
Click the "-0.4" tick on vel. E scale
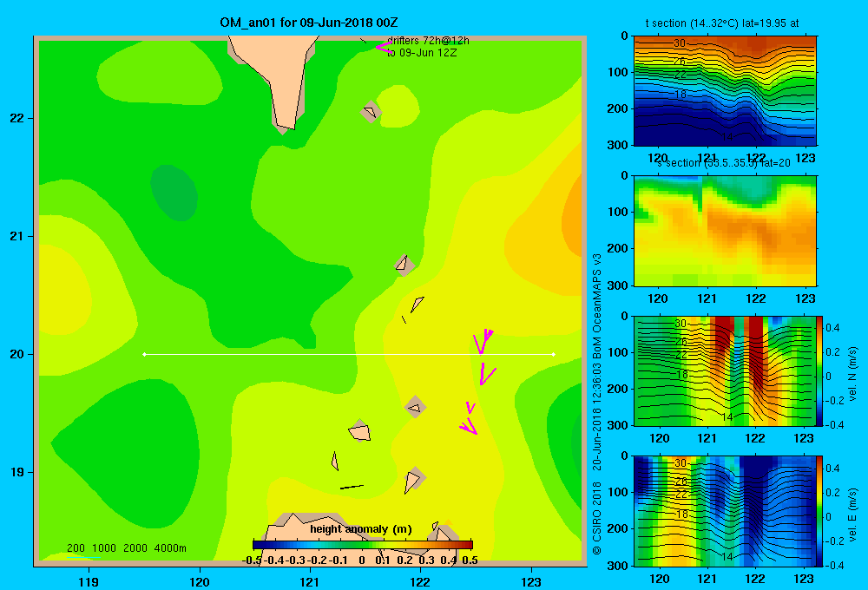[832, 565]
